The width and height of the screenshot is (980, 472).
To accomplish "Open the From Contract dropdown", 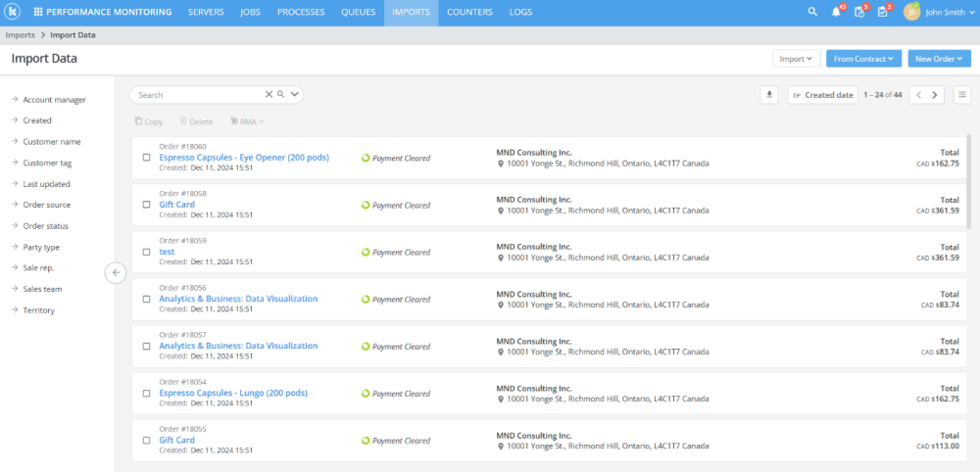I will [863, 59].
